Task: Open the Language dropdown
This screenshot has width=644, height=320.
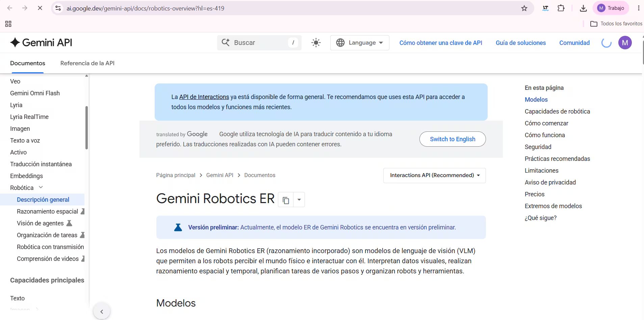Action: 360,43
